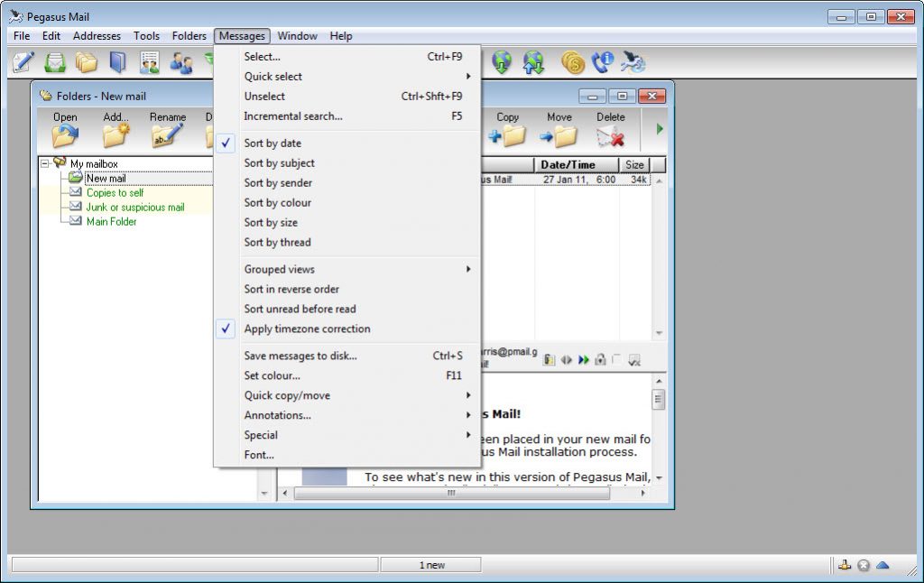Image resolution: width=924 pixels, height=583 pixels.
Task: Click the attachments icon in preview toolbar
Action: (550, 359)
